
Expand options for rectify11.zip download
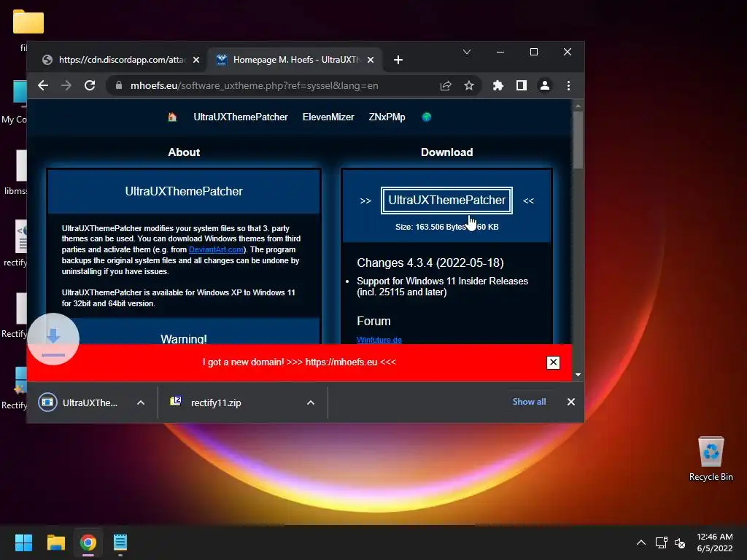311,402
